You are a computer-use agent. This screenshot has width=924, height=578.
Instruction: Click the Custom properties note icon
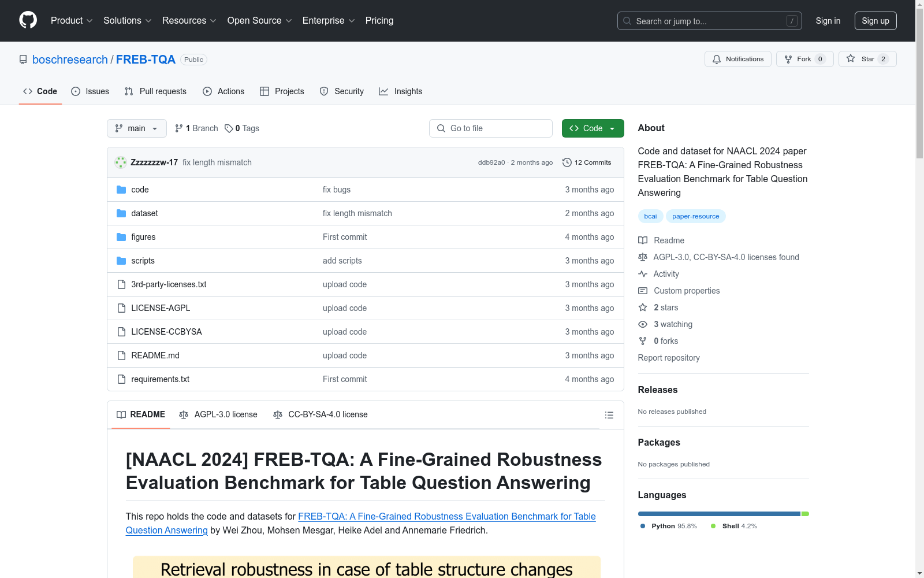pyautogui.click(x=643, y=291)
